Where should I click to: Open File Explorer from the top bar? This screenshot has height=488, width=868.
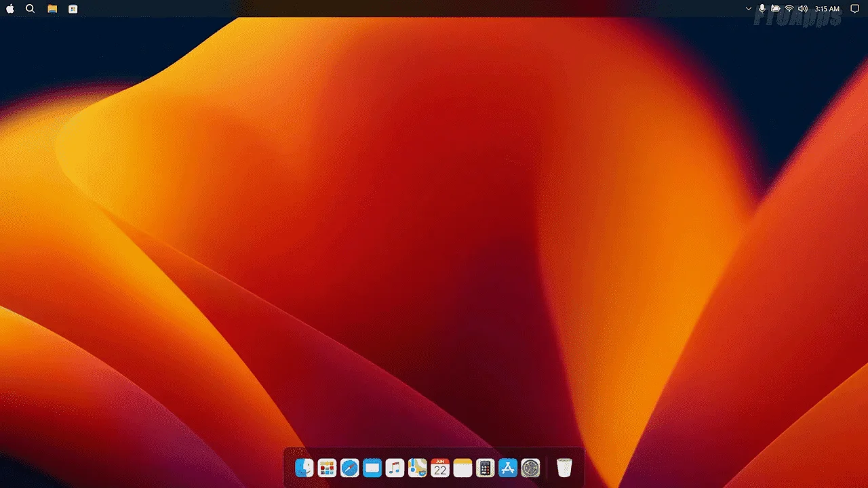[52, 9]
